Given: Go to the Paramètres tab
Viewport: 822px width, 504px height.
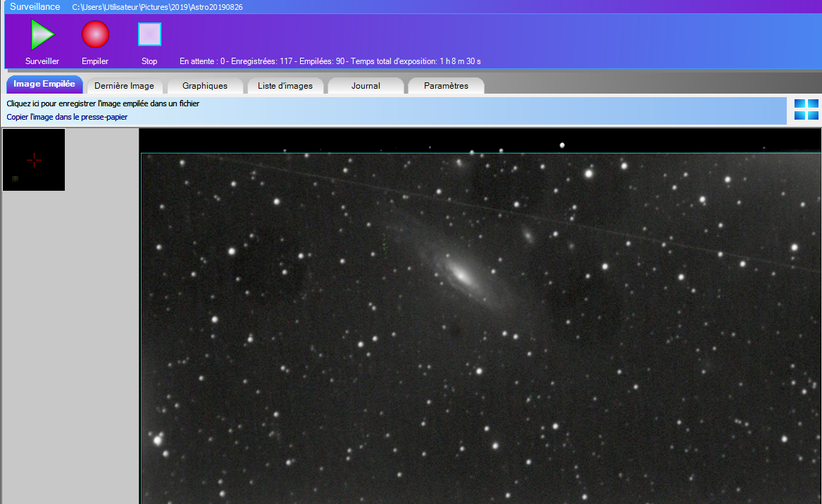Looking at the screenshot, I should pos(446,86).
